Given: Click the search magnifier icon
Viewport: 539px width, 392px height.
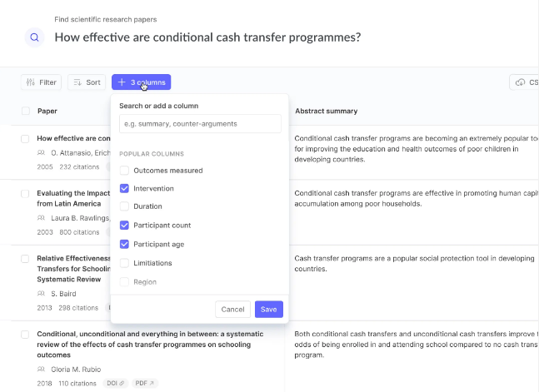Looking at the screenshot, I should point(34,37).
